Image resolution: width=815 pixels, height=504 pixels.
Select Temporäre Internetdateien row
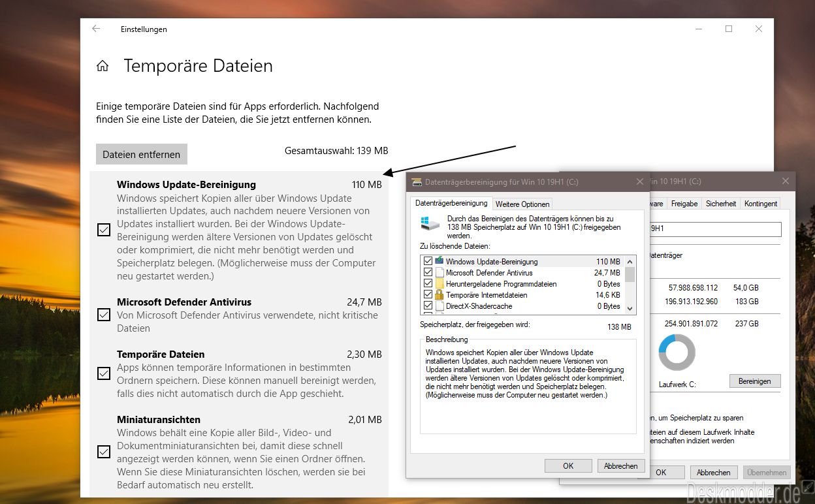(522, 294)
